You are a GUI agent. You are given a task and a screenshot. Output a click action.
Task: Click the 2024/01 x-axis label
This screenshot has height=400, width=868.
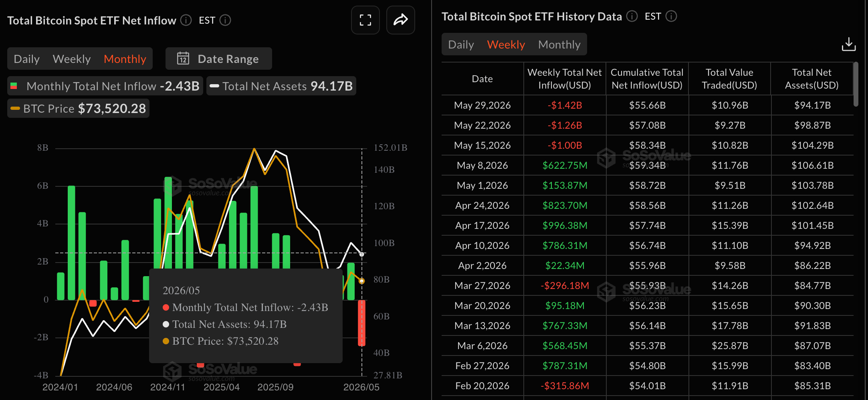click(60, 387)
